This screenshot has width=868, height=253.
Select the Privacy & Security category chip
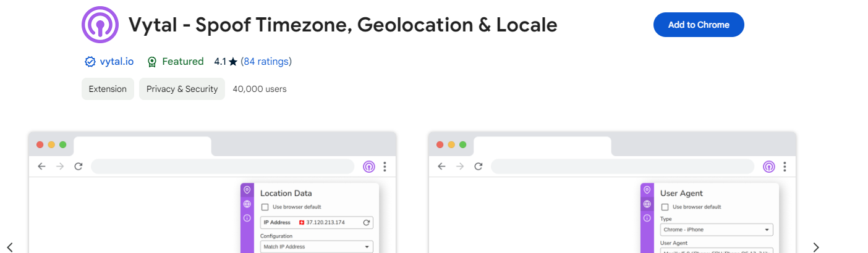coord(182,89)
